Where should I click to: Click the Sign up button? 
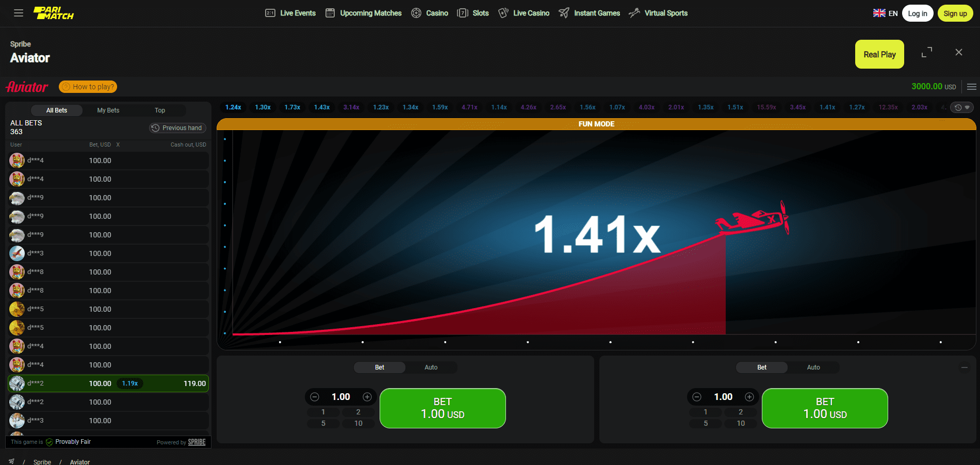coord(955,13)
